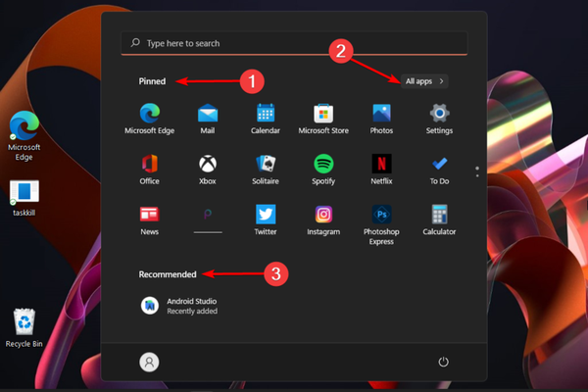588x392 pixels.
Task: Click the Recently added text
Action: pos(192,311)
